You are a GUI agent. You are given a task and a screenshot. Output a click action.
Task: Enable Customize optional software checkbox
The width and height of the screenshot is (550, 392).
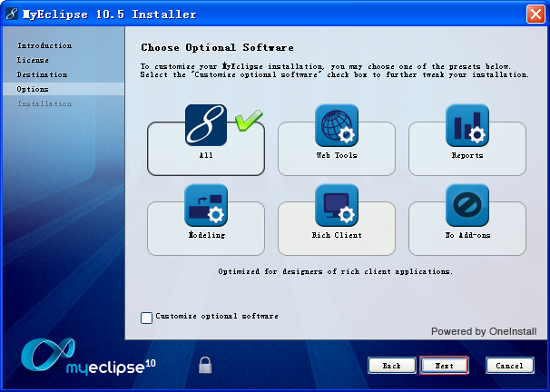click(x=146, y=318)
